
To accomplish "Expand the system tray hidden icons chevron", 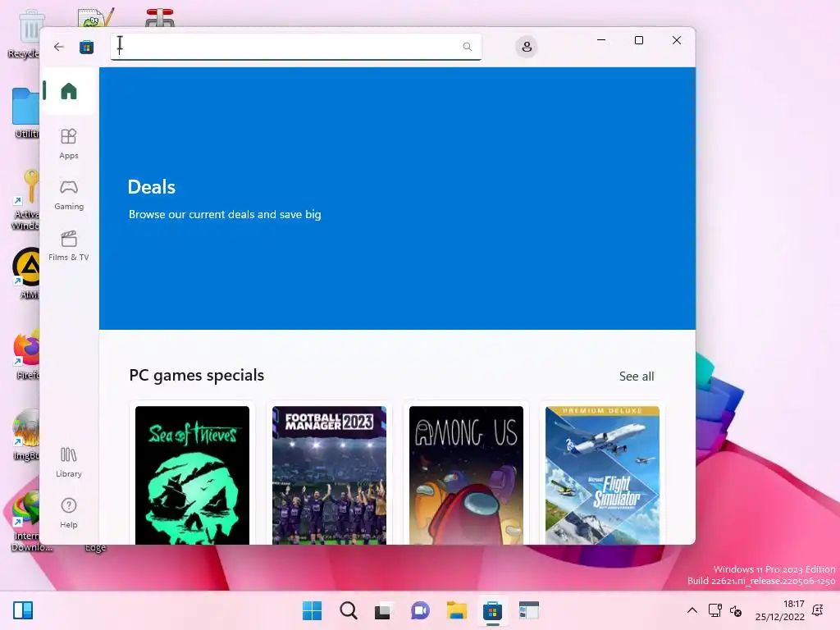I will click(692, 610).
